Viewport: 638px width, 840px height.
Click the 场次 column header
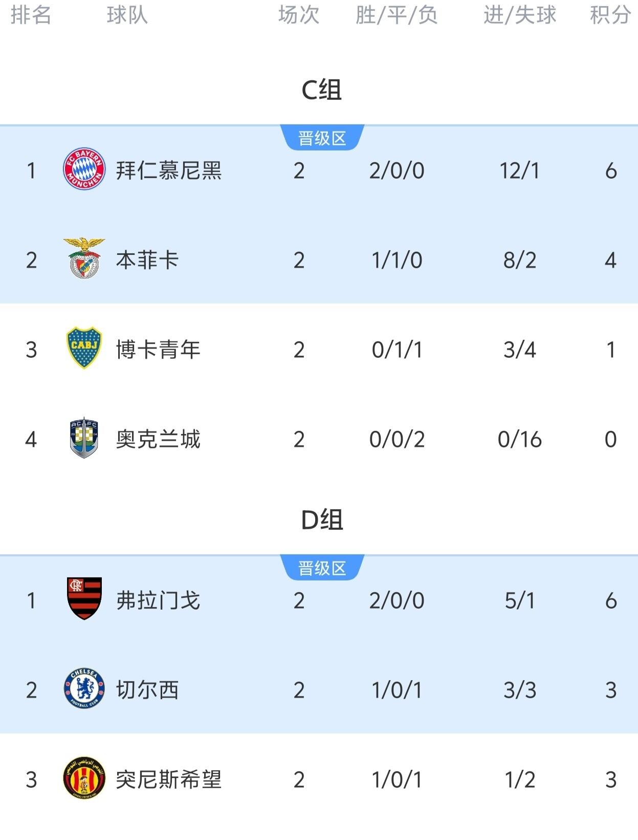tap(298, 15)
